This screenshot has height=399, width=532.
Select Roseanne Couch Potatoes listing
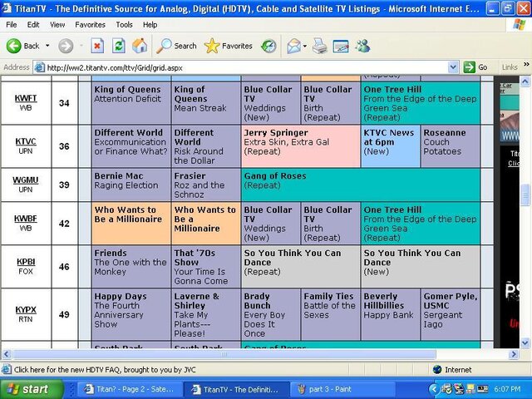(451, 146)
